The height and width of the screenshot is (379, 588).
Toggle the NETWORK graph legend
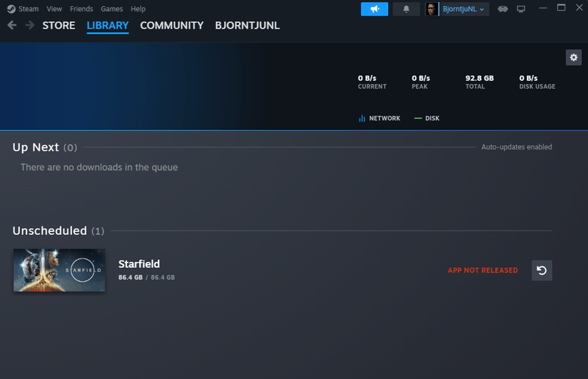(379, 118)
